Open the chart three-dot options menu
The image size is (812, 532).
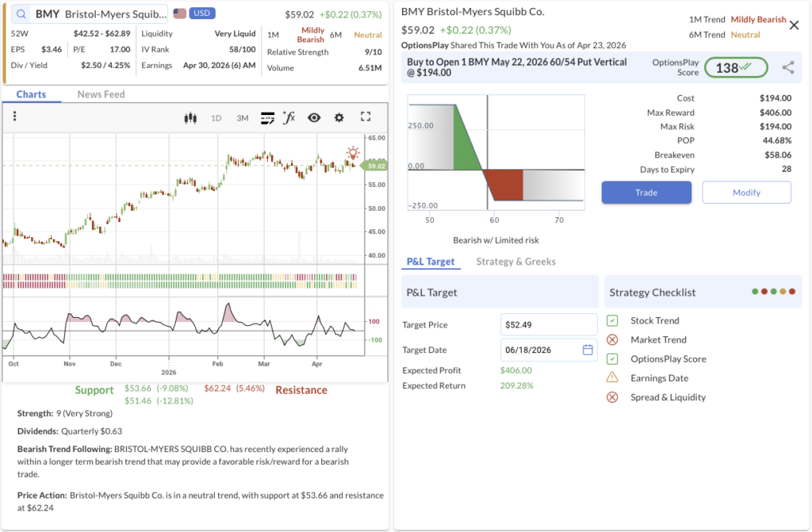[14, 117]
